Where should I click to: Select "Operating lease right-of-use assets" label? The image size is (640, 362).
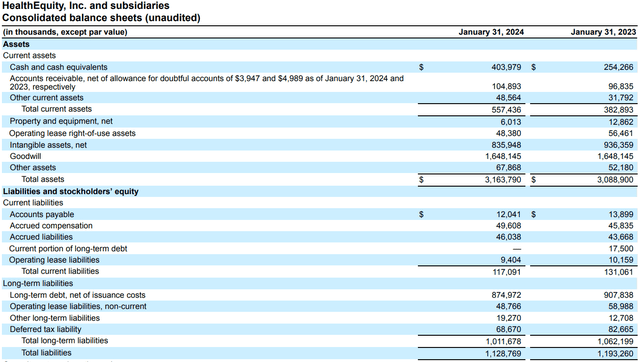coord(72,133)
